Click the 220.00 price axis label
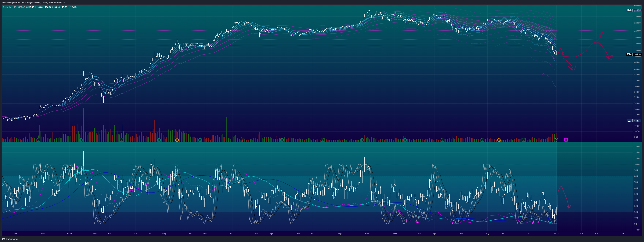 (637, 31)
